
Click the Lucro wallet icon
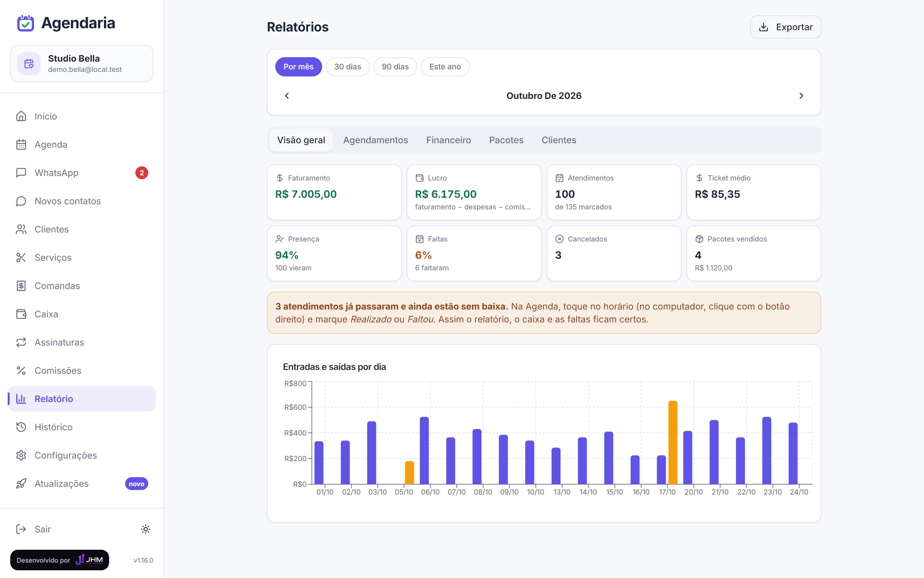tap(419, 178)
